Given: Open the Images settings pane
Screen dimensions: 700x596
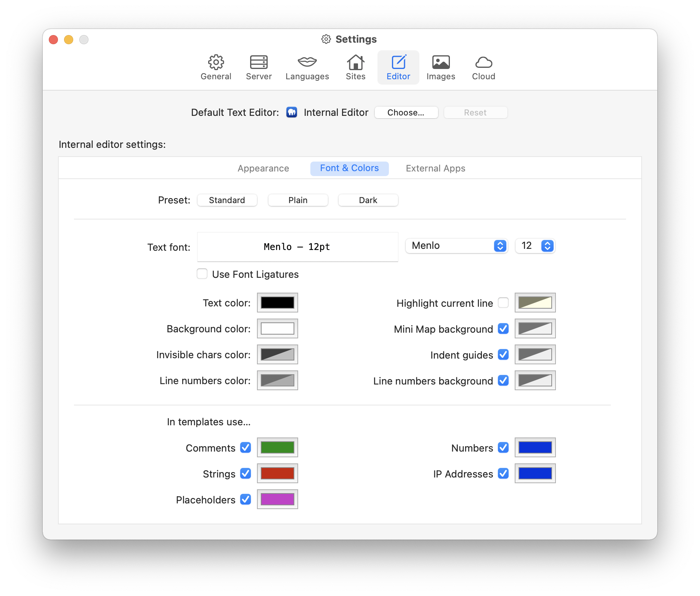Looking at the screenshot, I should click(x=441, y=67).
